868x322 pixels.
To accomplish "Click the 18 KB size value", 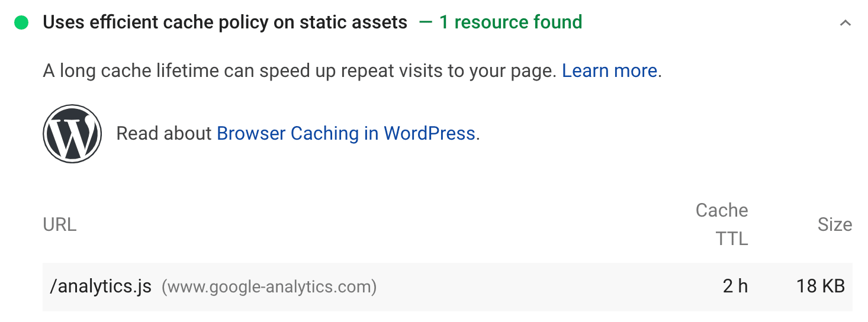I will point(820,287).
